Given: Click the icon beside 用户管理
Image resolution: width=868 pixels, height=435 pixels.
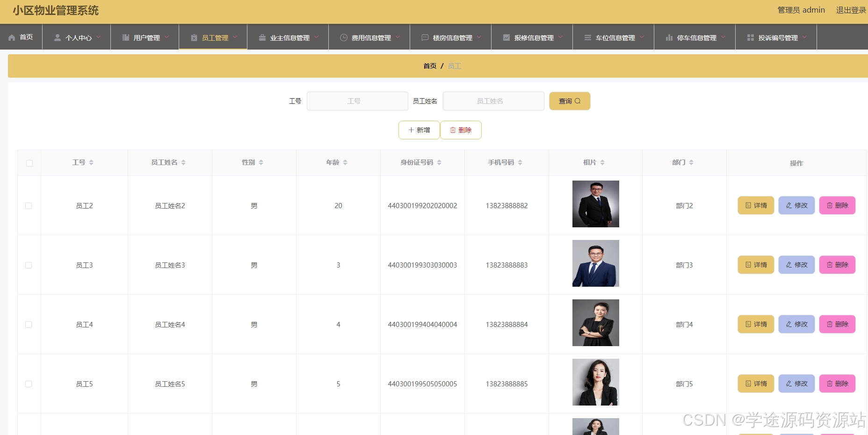Looking at the screenshot, I should 126,37.
